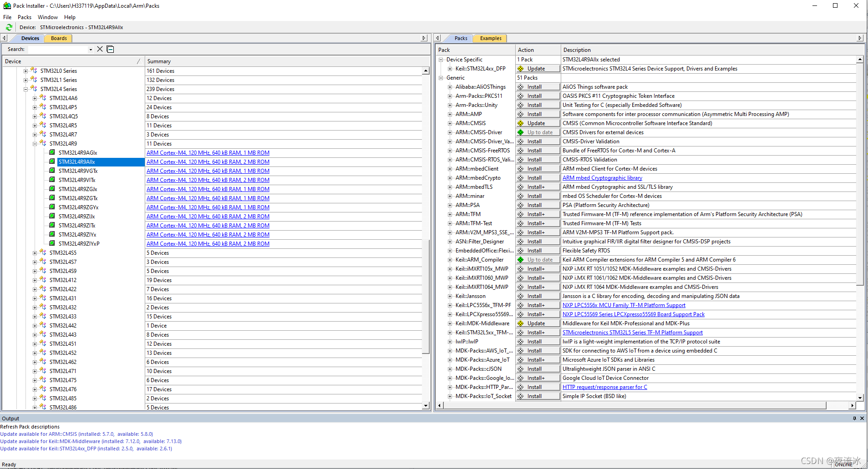The height and width of the screenshot is (469, 868).
Task: Open NXP LPC55S69 LPCXpresso55S69 Board Support link
Action: click(633, 314)
